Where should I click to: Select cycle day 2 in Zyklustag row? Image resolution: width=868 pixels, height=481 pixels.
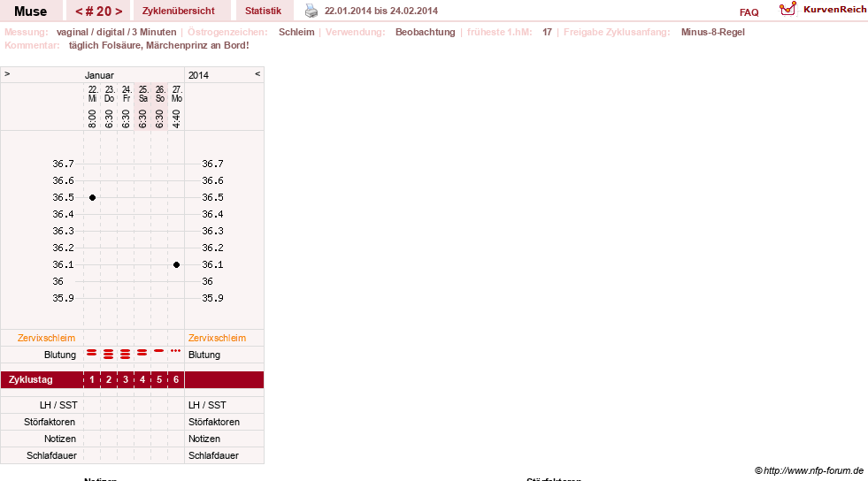(109, 380)
